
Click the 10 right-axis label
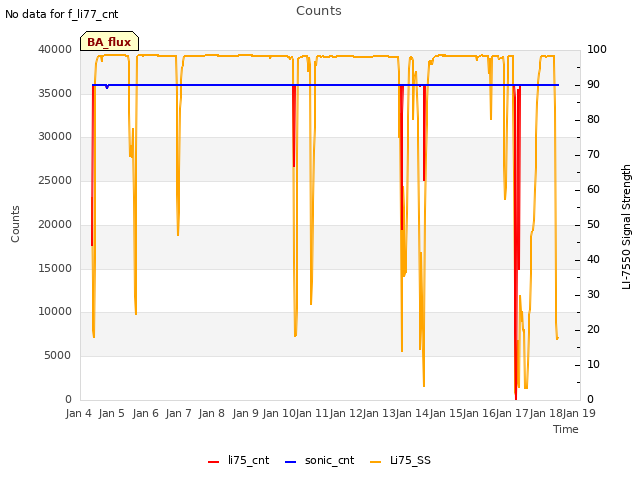tap(593, 364)
